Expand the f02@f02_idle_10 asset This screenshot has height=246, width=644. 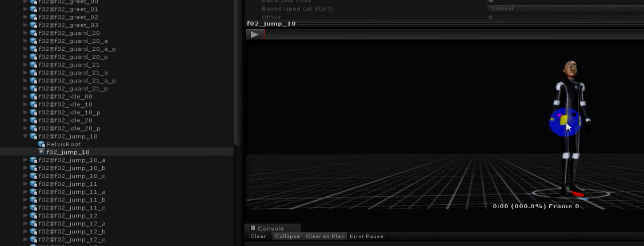click(x=26, y=105)
